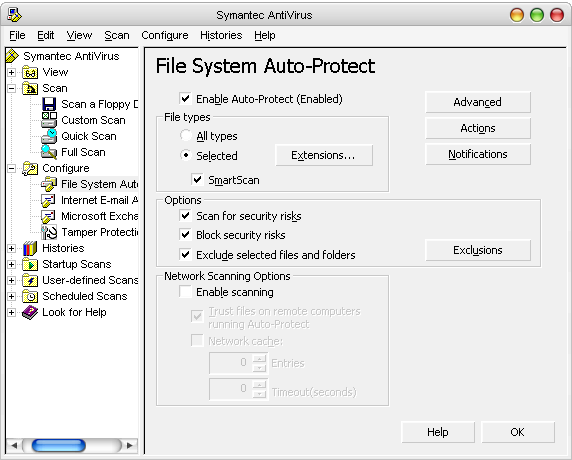Click the Microsoft Exchange Auto-Protect icon

49,216
